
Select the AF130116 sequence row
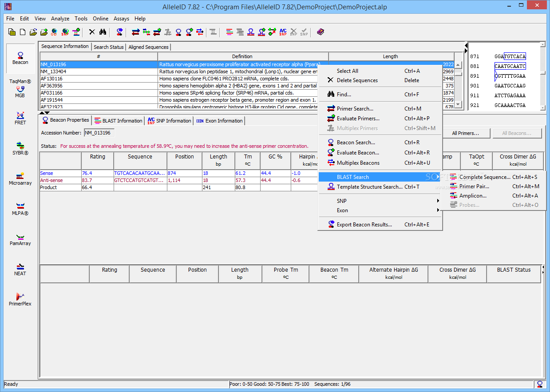point(247,79)
